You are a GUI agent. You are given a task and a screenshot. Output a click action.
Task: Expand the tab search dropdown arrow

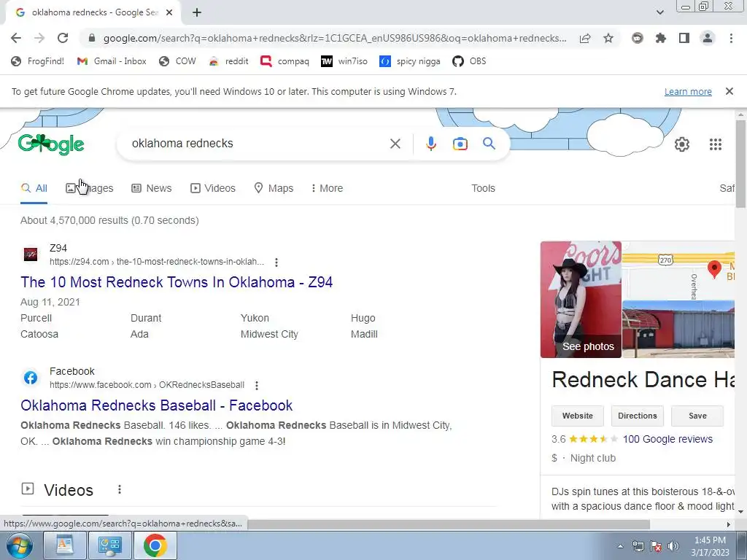click(659, 12)
